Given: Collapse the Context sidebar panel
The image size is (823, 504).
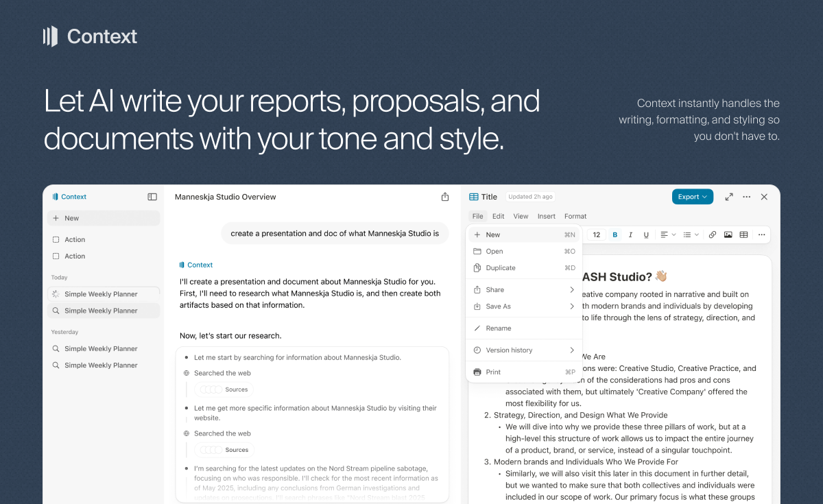Looking at the screenshot, I should (152, 197).
